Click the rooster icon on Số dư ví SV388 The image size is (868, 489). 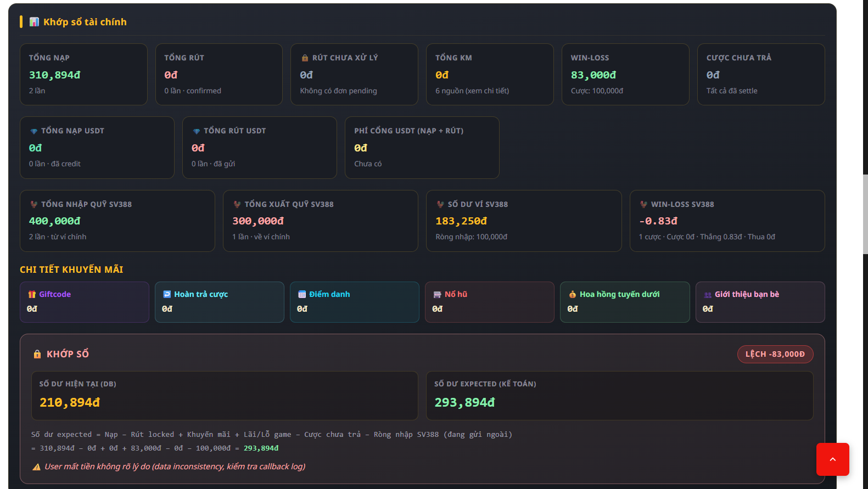440,204
